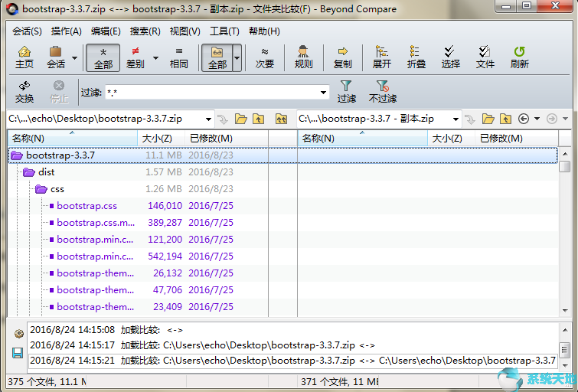
Task: Open the 会话(S) menu
Action: tap(27, 31)
